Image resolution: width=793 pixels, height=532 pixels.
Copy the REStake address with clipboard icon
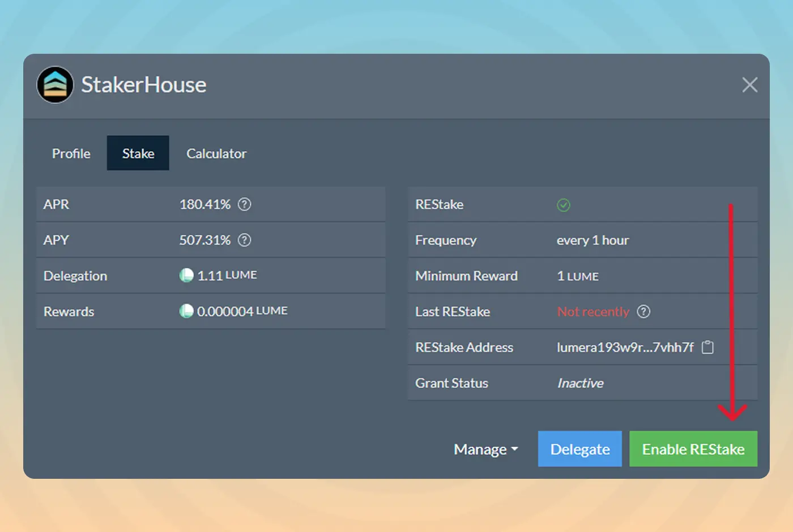point(707,347)
